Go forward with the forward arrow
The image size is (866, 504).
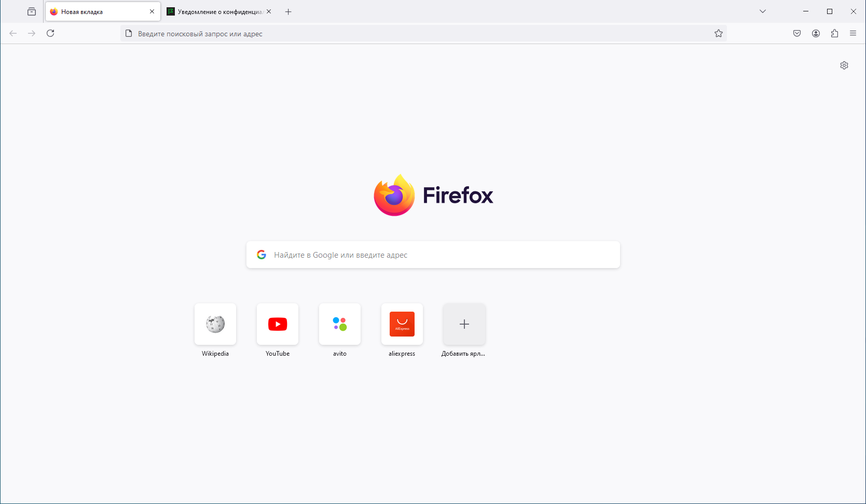point(32,33)
